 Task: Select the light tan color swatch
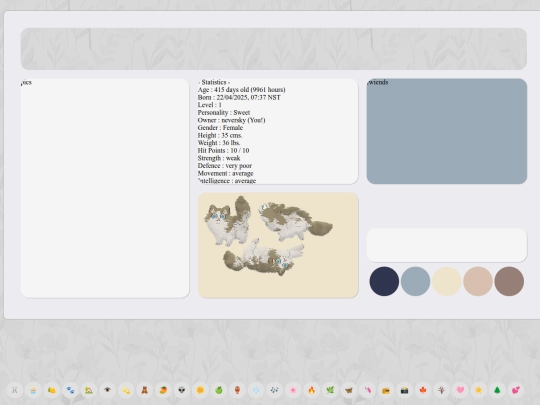click(x=478, y=281)
